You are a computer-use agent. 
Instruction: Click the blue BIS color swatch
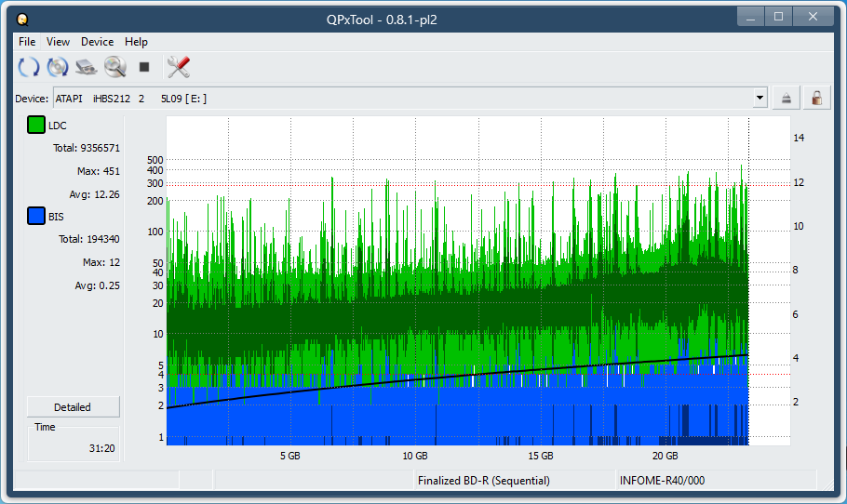click(36, 217)
